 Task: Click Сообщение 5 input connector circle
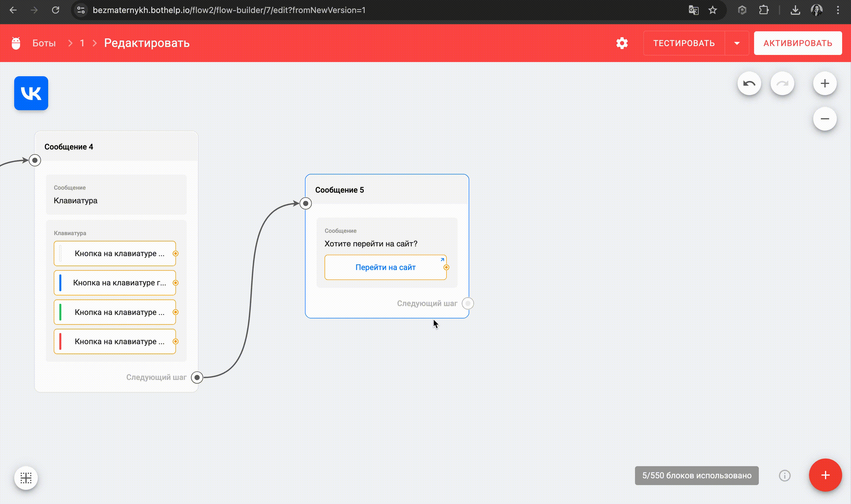coord(306,204)
